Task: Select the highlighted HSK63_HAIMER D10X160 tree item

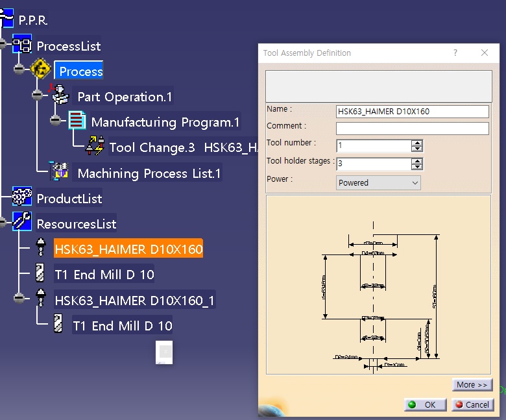Action: (x=128, y=249)
